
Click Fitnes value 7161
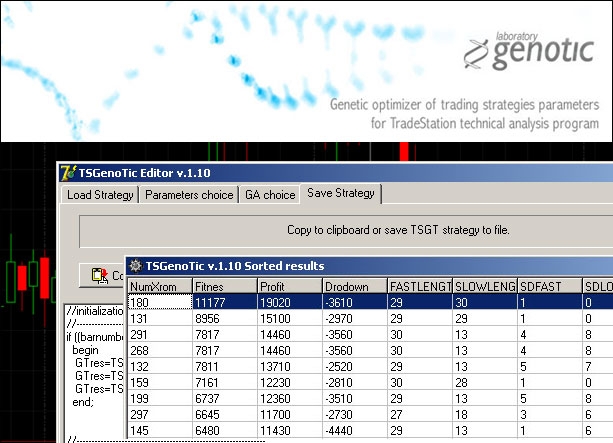[x=207, y=383]
